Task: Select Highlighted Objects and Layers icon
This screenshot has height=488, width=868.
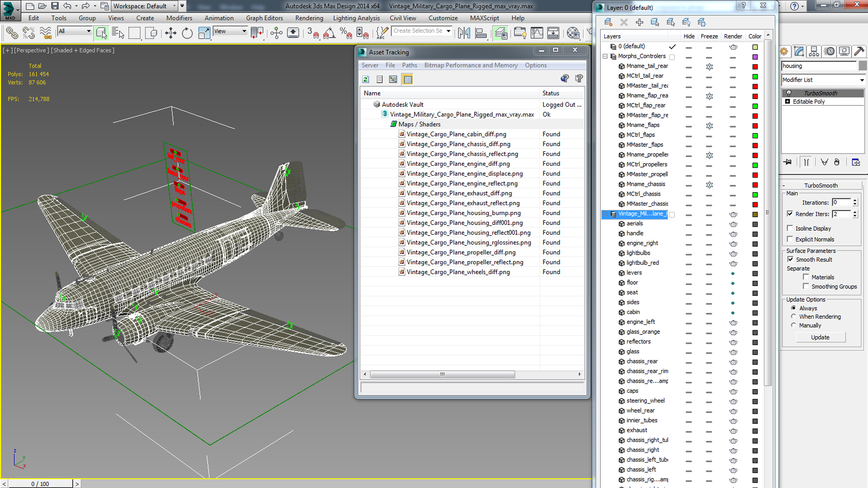Action: point(655,22)
